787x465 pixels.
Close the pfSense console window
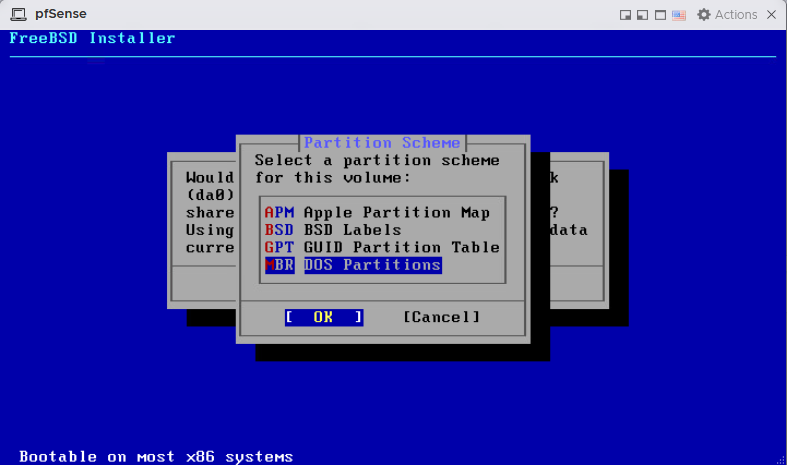[x=771, y=15]
